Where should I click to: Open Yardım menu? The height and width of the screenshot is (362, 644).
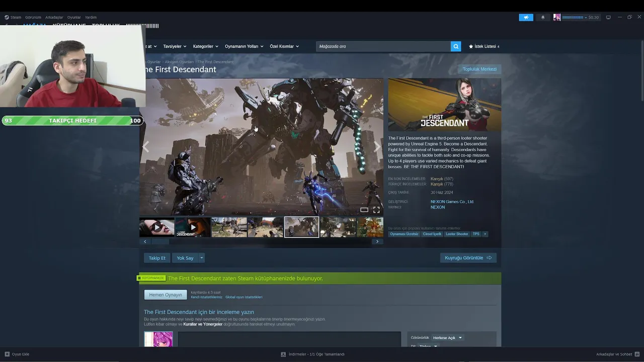point(91,17)
